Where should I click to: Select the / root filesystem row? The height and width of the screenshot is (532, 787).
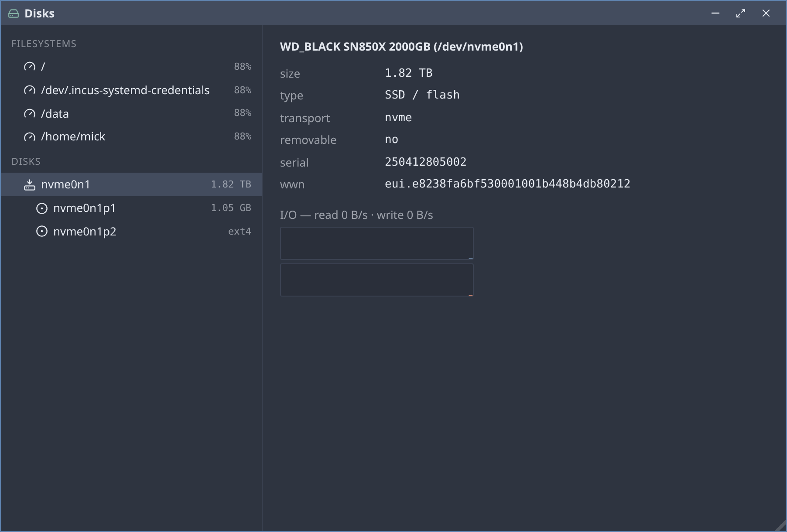(x=131, y=67)
